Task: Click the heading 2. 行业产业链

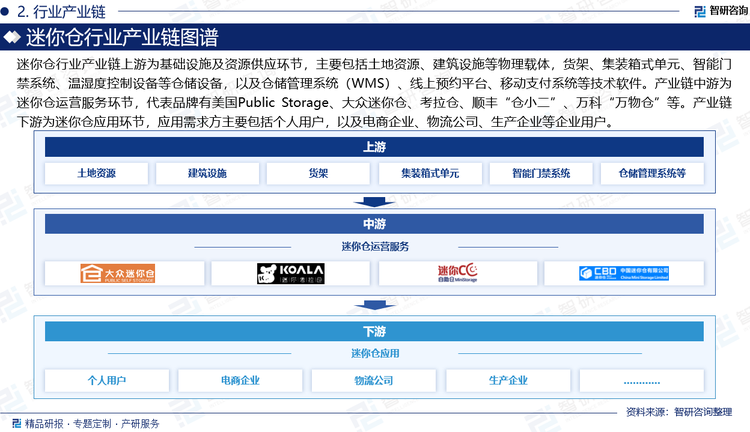Action: [61, 11]
